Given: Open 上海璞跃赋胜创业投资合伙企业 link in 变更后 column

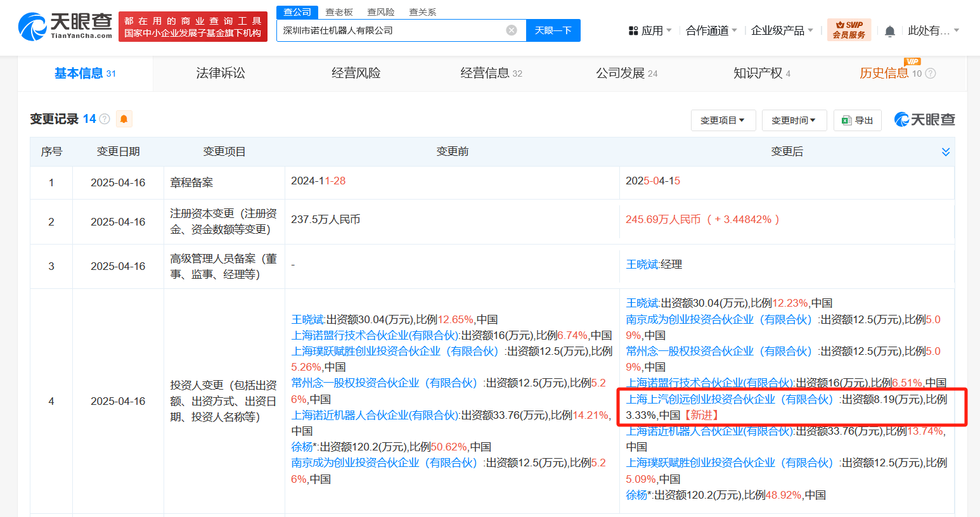Looking at the screenshot, I should [730, 463].
